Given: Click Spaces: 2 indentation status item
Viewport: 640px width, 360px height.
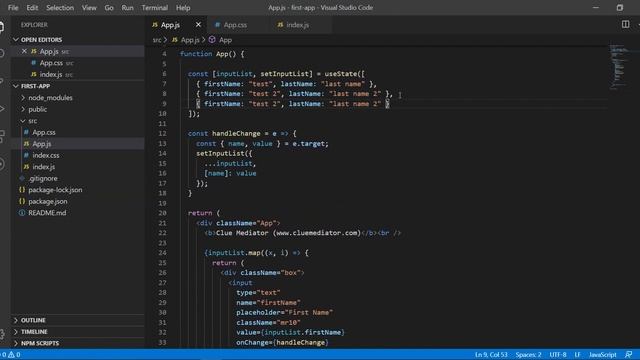Looking at the screenshot, I should pyautogui.click(x=528, y=355).
